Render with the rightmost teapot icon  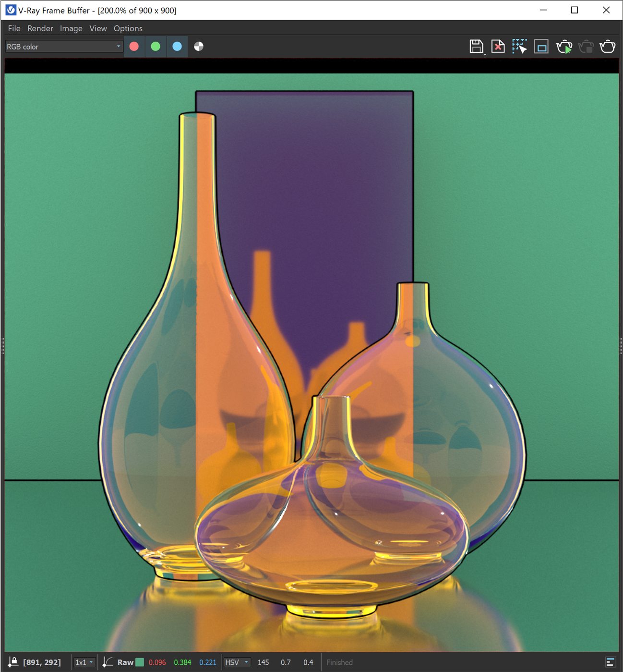(x=608, y=47)
